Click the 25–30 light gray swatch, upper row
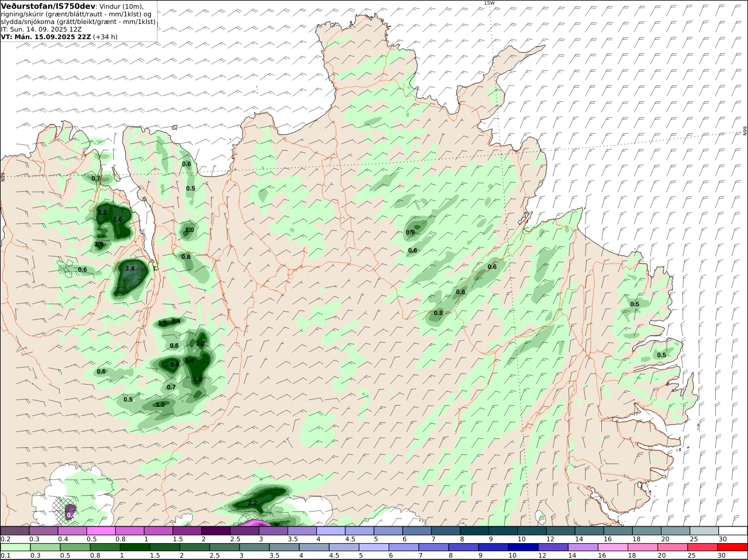The width and height of the screenshot is (748, 560). tap(705, 530)
